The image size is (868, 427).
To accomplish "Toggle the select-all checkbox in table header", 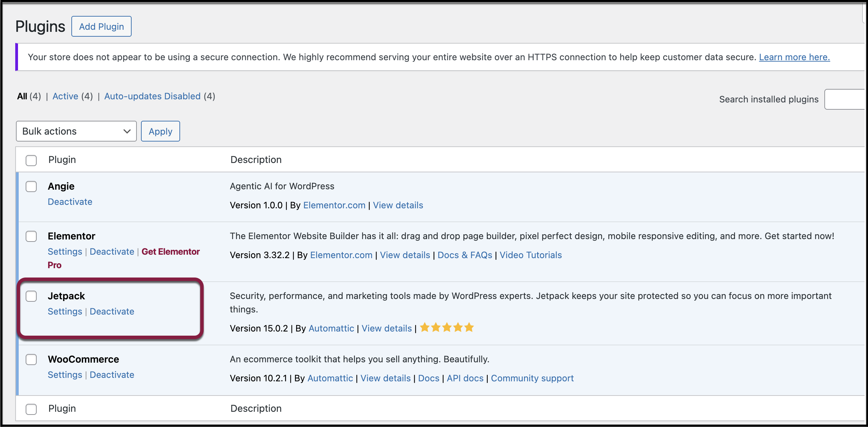I will (31, 160).
